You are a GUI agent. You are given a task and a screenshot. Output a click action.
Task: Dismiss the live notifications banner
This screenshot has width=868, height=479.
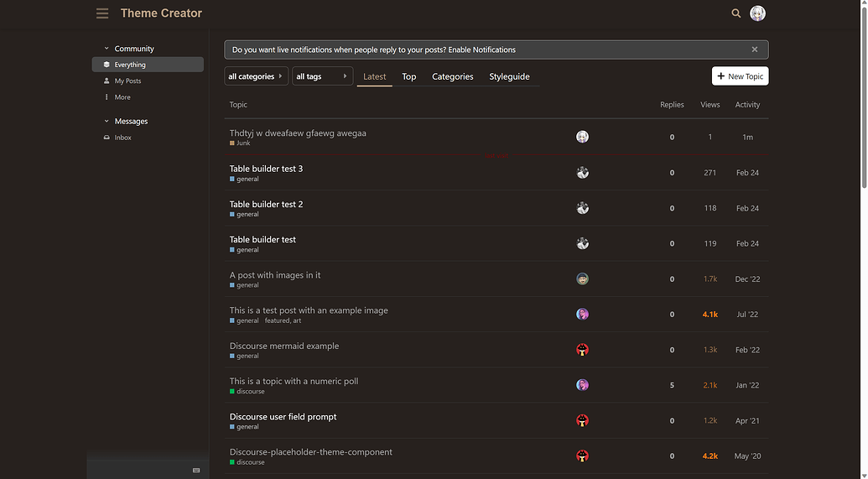755,49
